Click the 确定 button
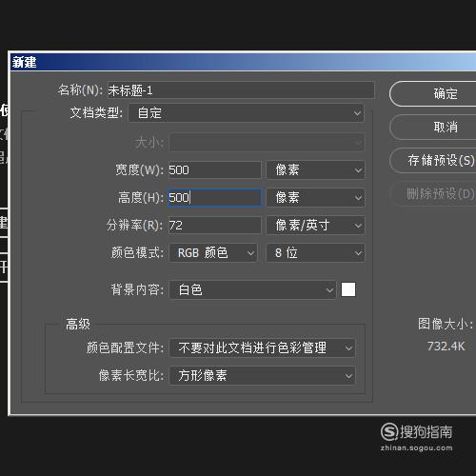Image resolution: width=476 pixels, height=476 pixels. (x=433, y=93)
